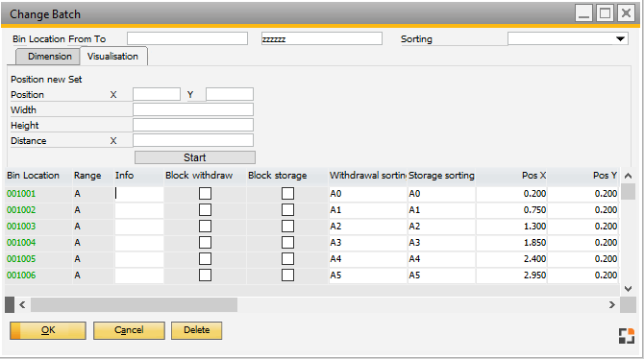Click Withdrawal sorting cell A1
The height and width of the screenshot is (359, 644).
(x=368, y=210)
